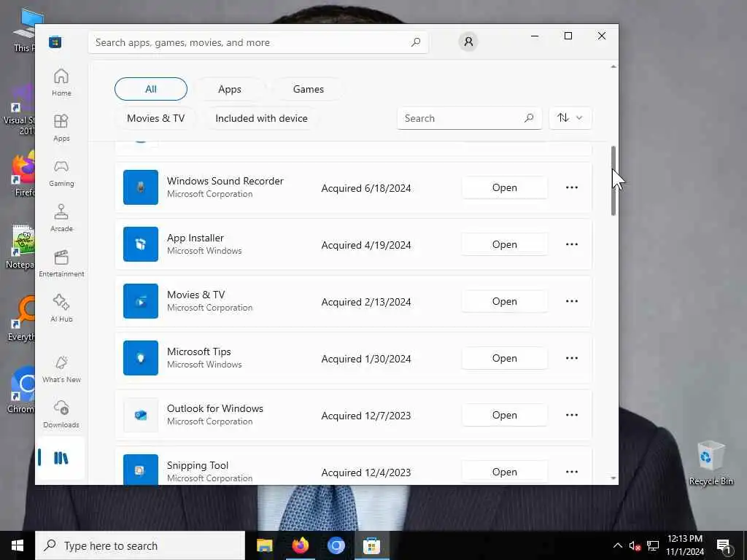Open Movies & TV app with Open button
Screen dimensions: 747x560
click(505, 301)
